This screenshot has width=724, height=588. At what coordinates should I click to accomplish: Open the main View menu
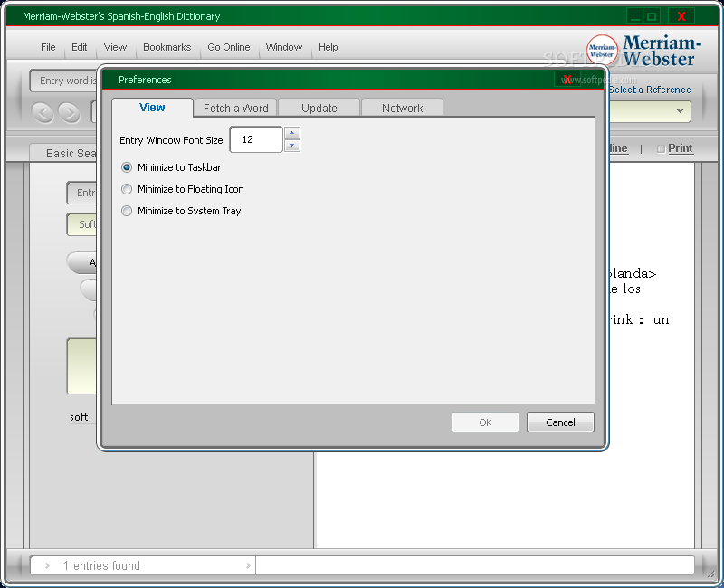115,47
